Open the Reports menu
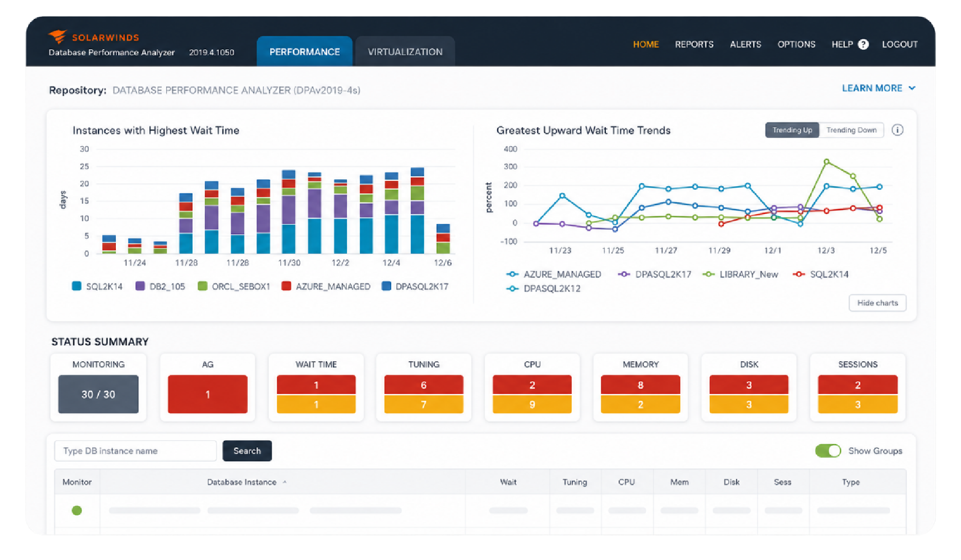This screenshot has height=560, width=961. pyautogui.click(x=694, y=45)
